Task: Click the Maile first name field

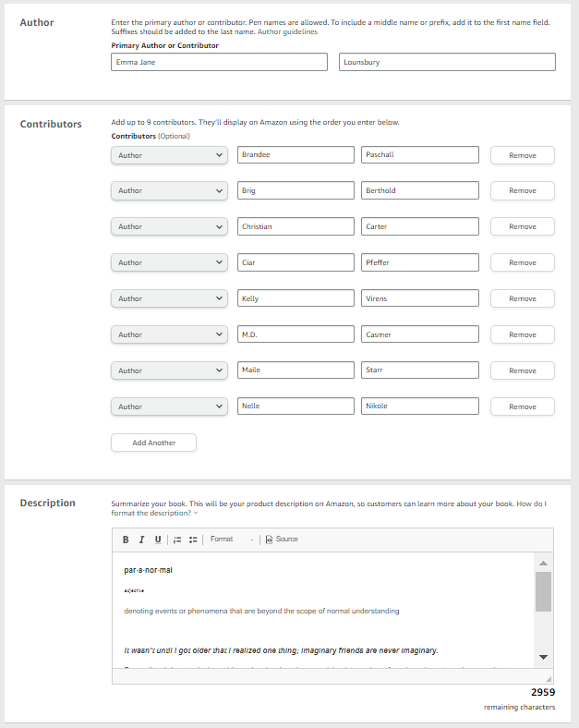Action: pyautogui.click(x=296, y=370)
